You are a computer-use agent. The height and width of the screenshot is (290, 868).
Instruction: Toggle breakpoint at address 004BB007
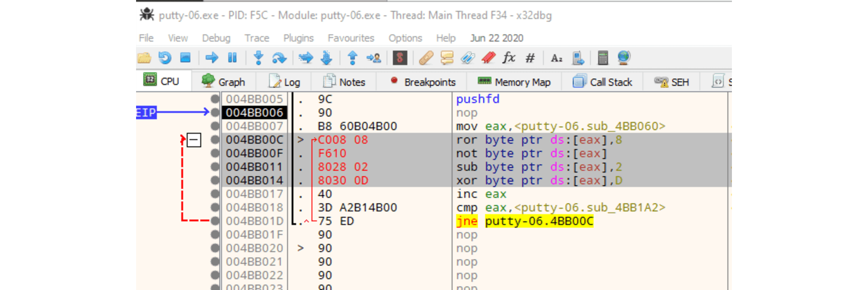(x=215, y=126)
